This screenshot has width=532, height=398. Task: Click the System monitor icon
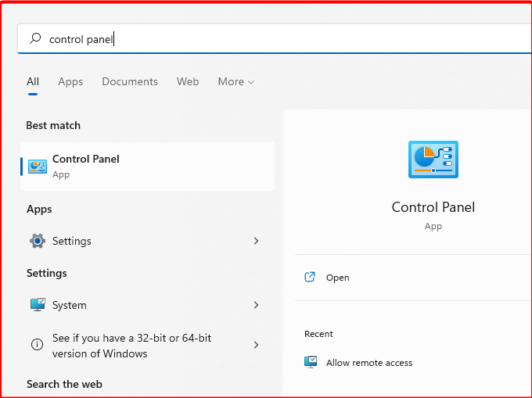37,305
